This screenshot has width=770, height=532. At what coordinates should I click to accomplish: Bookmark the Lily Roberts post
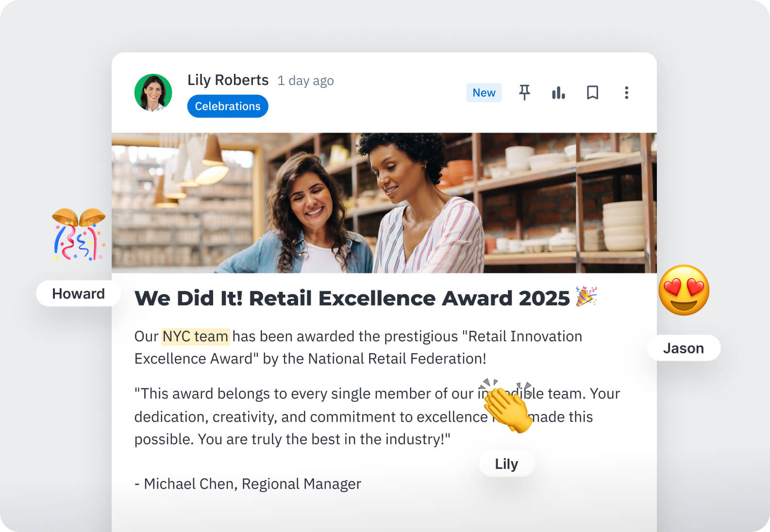[592, 92]
